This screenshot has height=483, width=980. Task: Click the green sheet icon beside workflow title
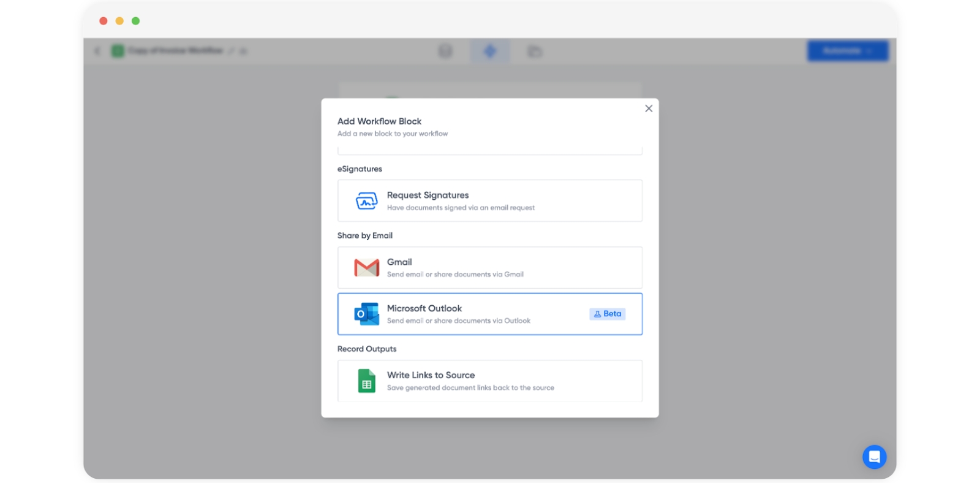pos(118,51)
